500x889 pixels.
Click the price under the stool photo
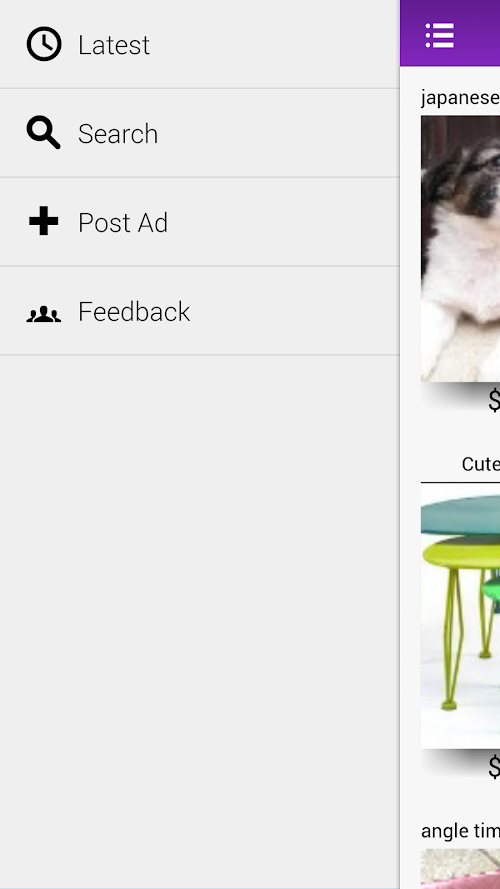pos(494,768)
